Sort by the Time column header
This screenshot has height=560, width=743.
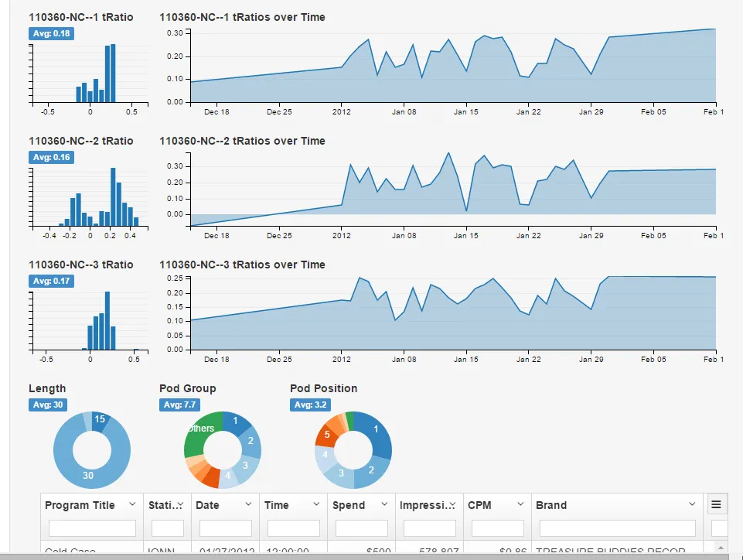pos(277,506)
